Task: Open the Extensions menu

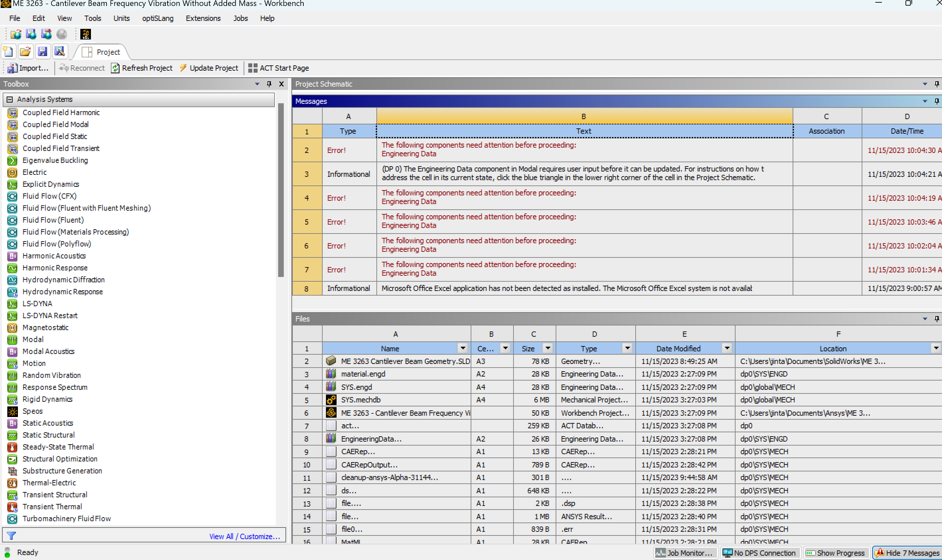Action: [203, 18]
